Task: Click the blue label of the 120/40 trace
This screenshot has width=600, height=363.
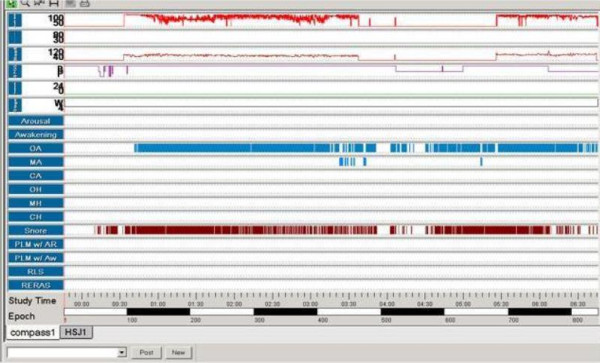Action: coord(15,54)
